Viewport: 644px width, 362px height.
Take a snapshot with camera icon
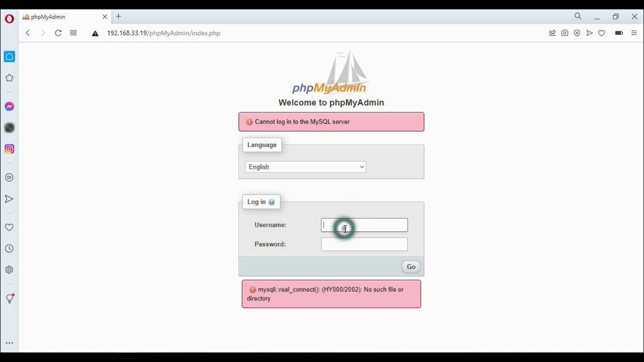565,33
